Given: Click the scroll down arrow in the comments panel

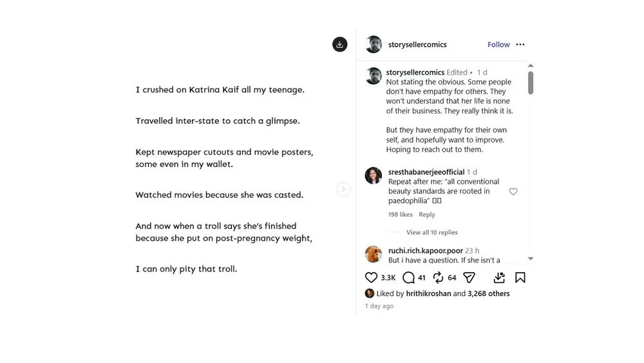Looking at the screenshot, I should [x=531, y=259].
